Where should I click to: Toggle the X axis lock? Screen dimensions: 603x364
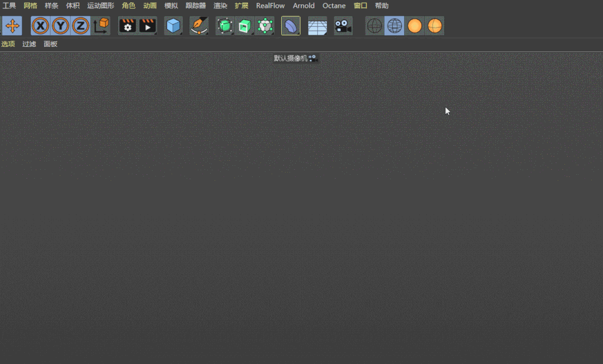(x=40, y=26)
